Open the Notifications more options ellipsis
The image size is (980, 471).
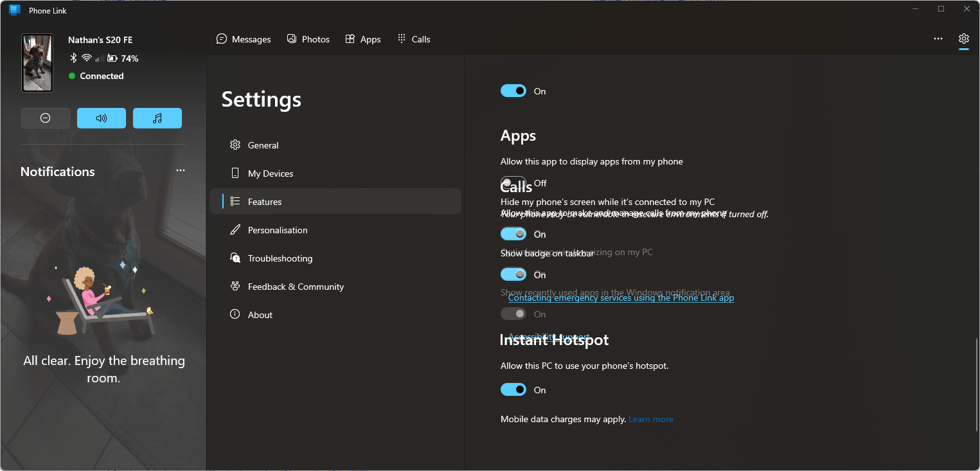pos(181,170)
